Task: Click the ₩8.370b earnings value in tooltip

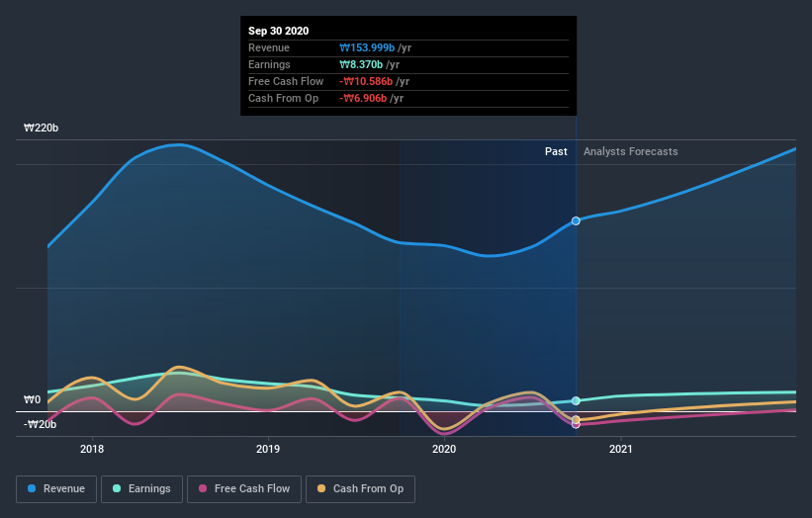Action: click(x=361, y=64)
